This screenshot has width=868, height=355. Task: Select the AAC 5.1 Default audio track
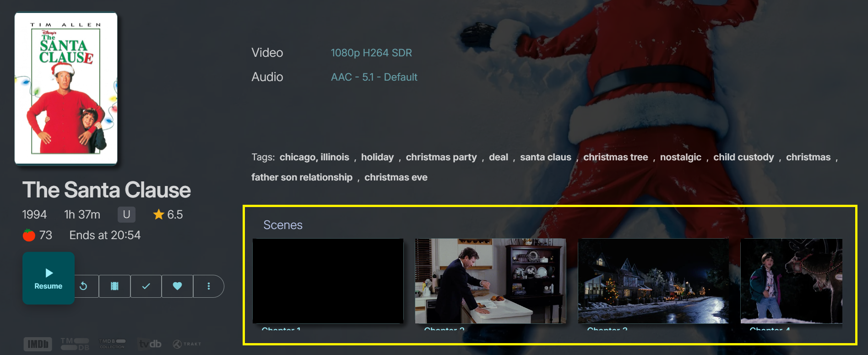point(374,77)
